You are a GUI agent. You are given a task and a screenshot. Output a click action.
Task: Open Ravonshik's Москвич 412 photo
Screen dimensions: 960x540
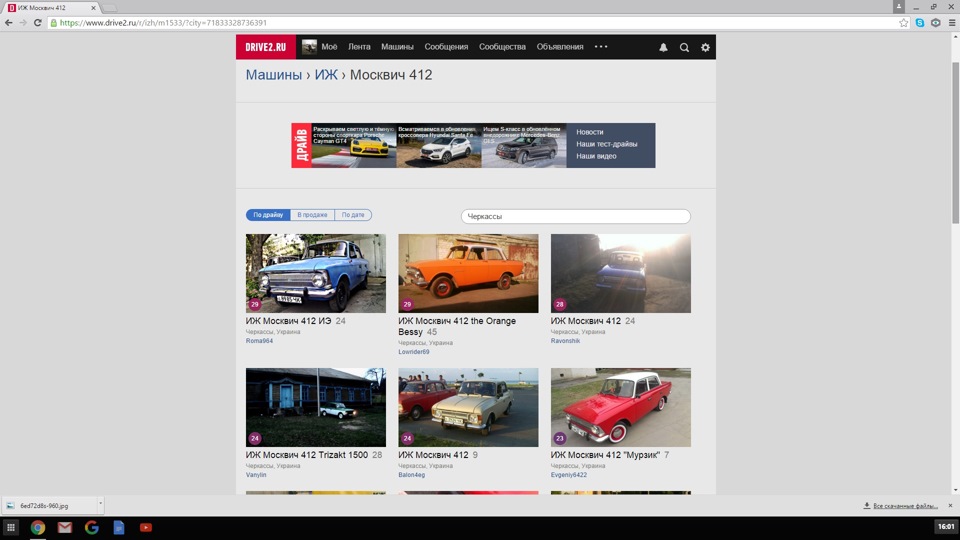pos(621,273)
